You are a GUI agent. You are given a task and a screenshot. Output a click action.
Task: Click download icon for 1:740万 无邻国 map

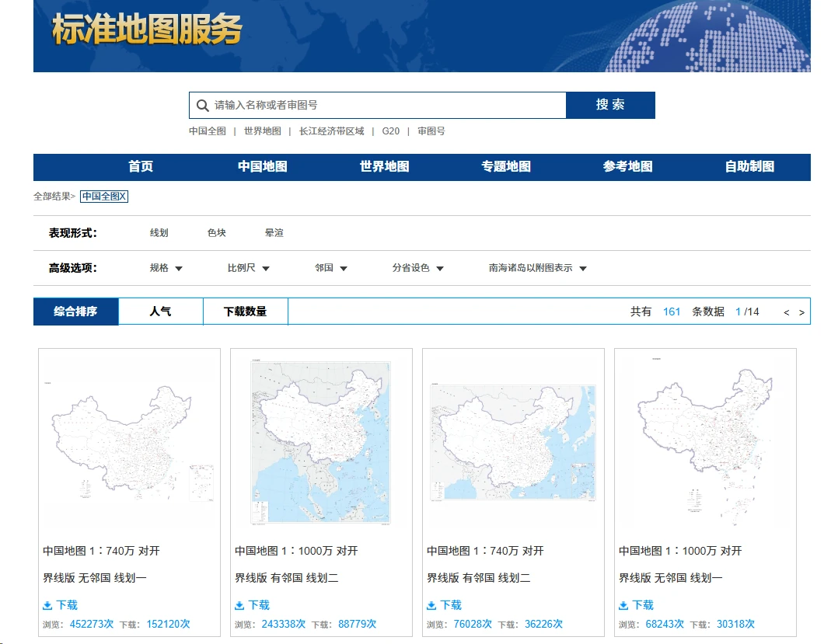click(x=47, y=605)
